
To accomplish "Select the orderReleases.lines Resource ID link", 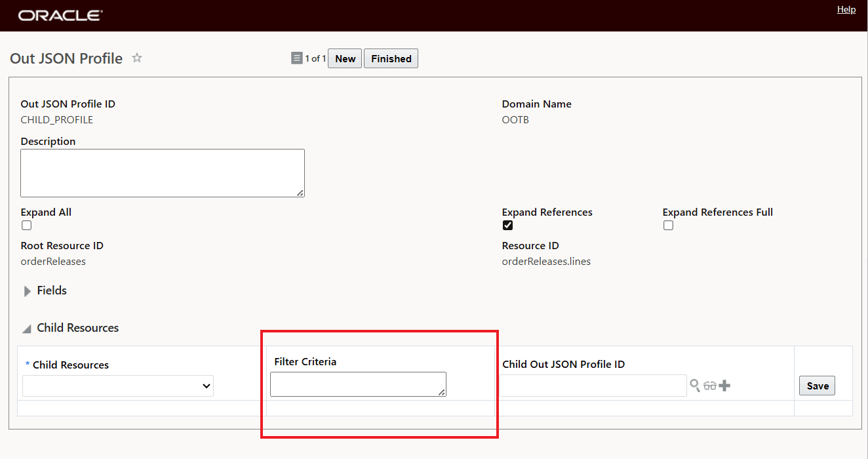I will 546,261.
